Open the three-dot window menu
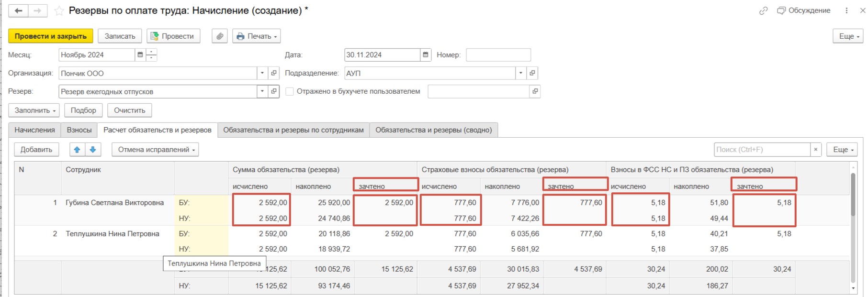Image resolution: width=868 pixels, height=297 pixels. (x=846, y=11)
